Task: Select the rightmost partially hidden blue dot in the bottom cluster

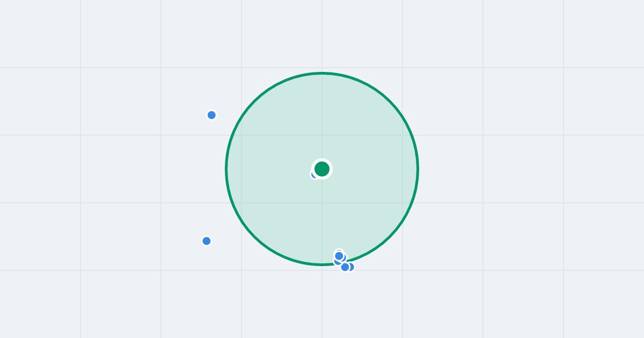Action: tap(352, 267)
